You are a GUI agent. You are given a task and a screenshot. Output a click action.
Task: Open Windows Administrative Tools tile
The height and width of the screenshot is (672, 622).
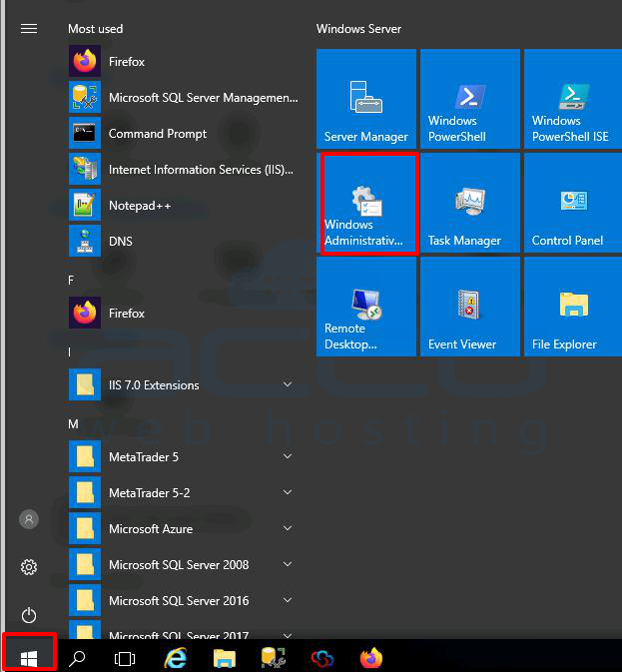368,204
